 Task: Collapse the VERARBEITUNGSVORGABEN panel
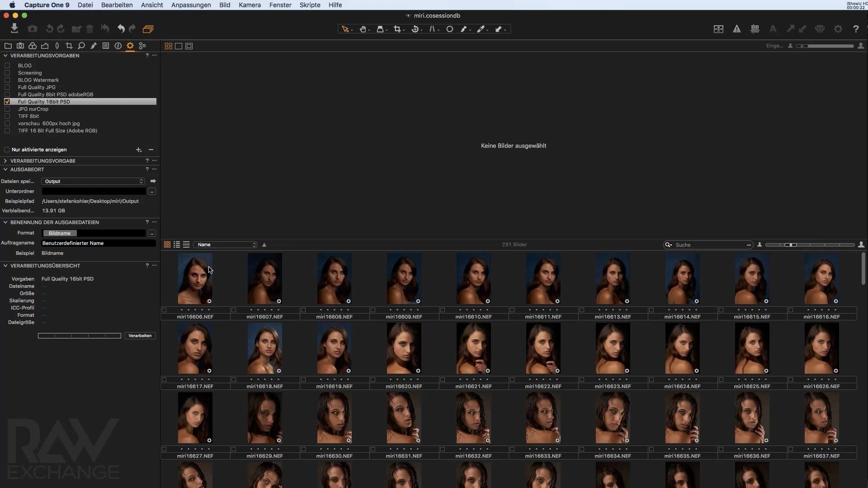(5, 56)
